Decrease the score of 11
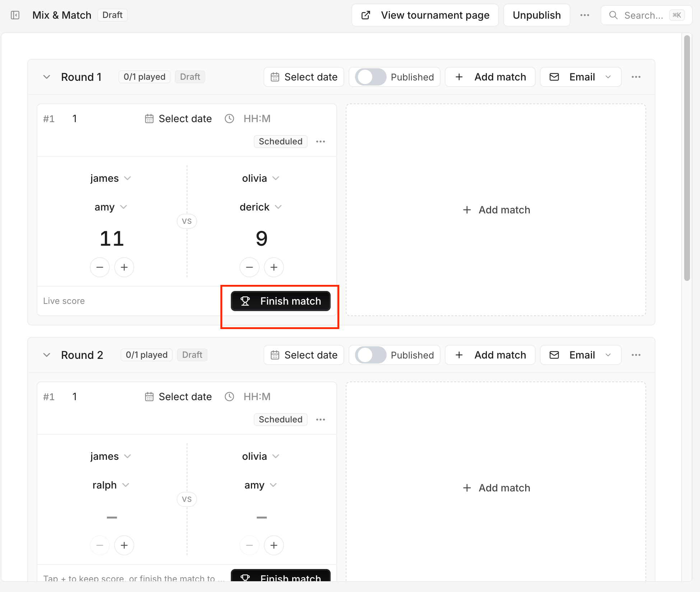 (100, 267)
